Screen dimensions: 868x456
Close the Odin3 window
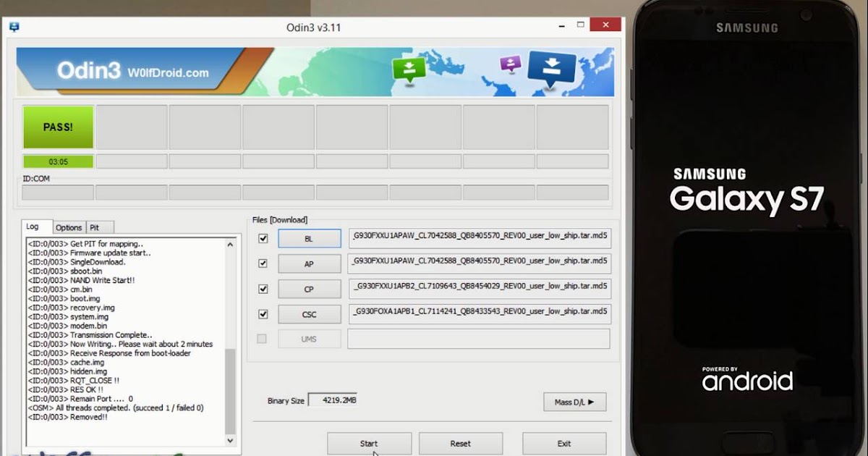(605, 25)
